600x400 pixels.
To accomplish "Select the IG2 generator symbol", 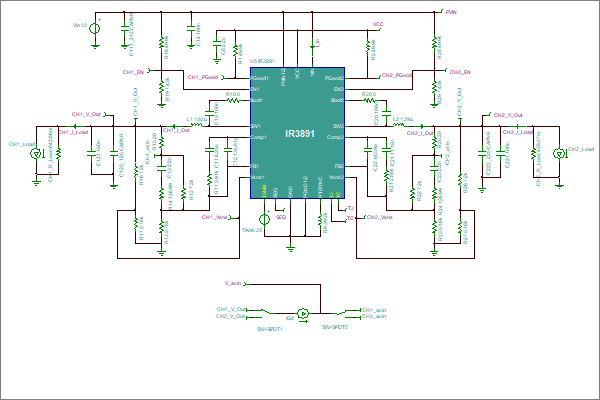I will tap(303, 314).
